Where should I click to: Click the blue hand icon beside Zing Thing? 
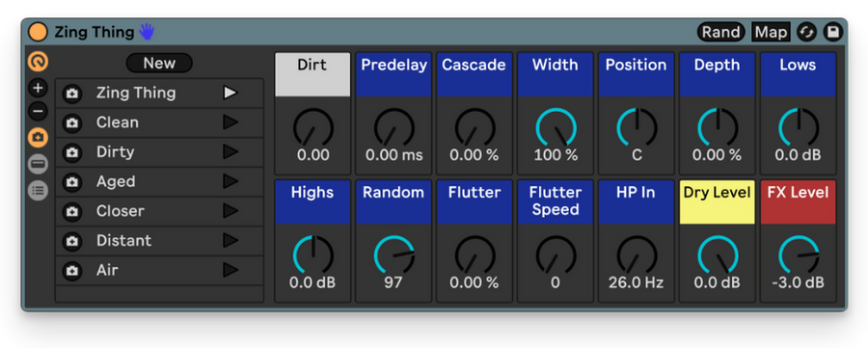[x=147, y=32]
